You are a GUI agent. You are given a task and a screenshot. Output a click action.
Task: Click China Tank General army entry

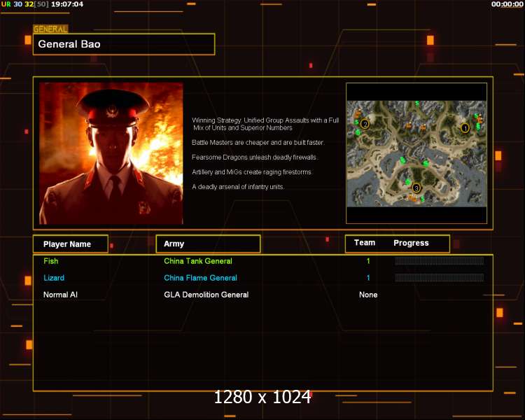[198, 261]
